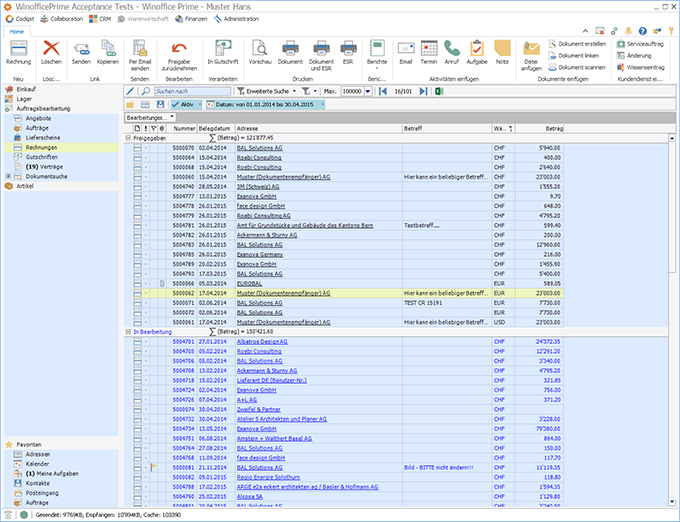This screenshot has width=680, height=522.
Task: Open the Cockpit menu
Action: click(20, 19)
